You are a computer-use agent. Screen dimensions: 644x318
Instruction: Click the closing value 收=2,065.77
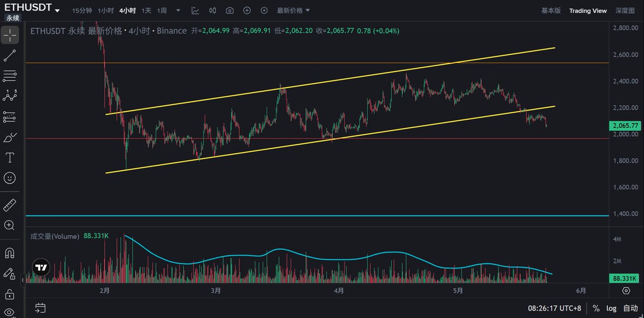[334, 31]
